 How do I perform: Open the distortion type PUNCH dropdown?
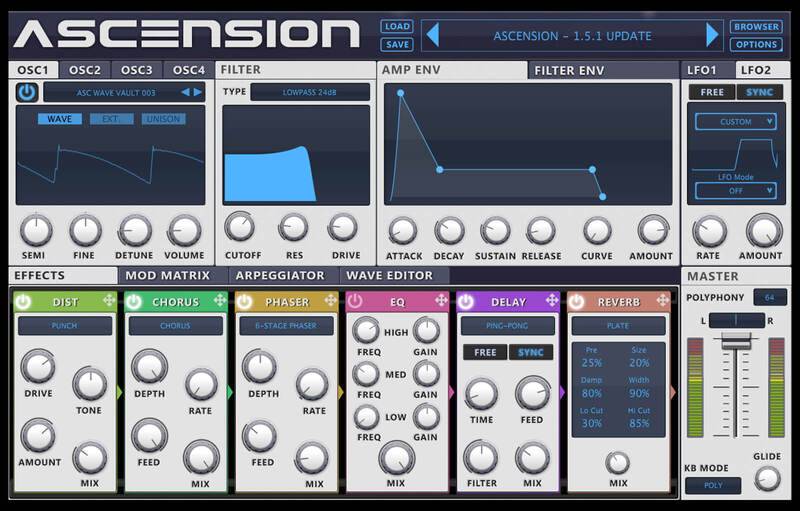coord(65,326)
